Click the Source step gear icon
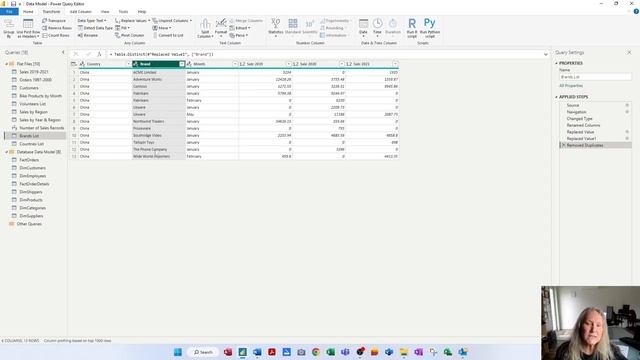This screenshot has width=640, height=360. 627,105
